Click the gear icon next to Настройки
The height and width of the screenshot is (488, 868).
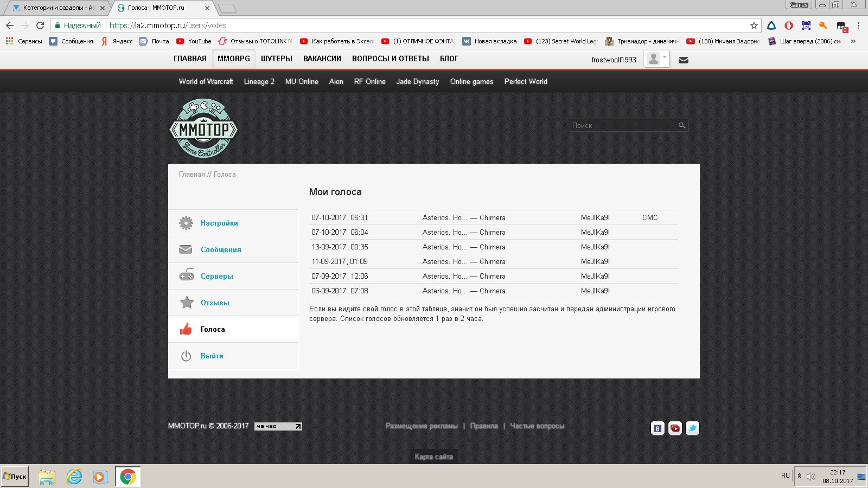point(186,223)
